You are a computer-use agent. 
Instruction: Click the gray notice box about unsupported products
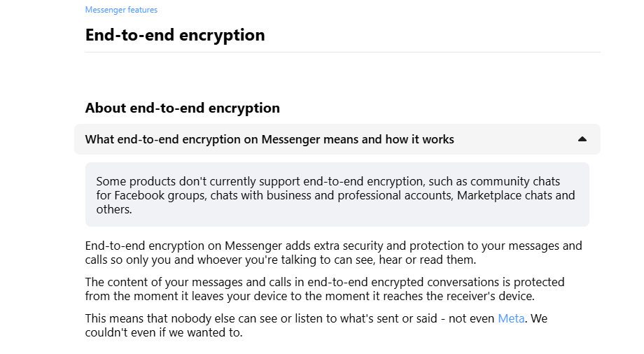(x=337, y=194)
